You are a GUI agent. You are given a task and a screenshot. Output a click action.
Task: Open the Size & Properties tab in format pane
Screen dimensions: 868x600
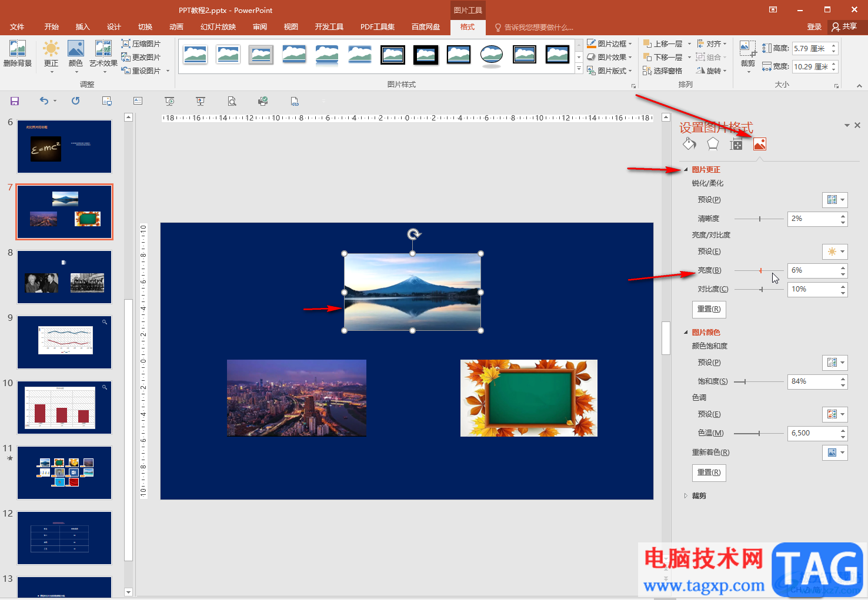click(736, 145)
